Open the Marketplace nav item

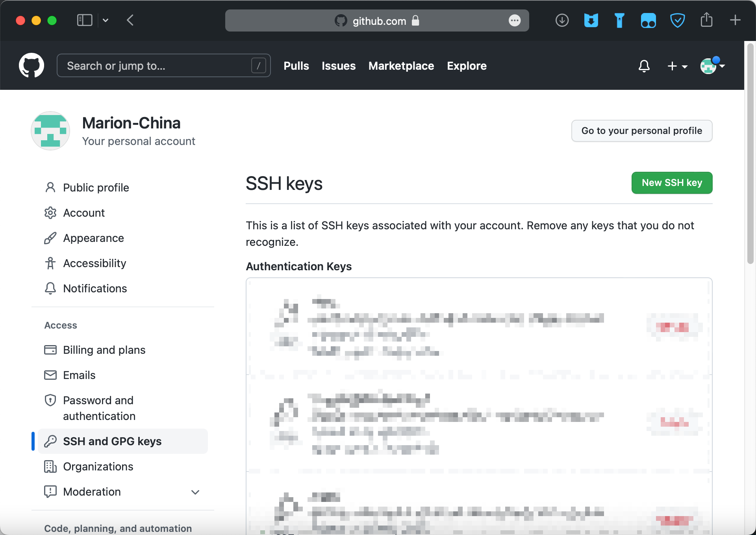click(401, 66)
